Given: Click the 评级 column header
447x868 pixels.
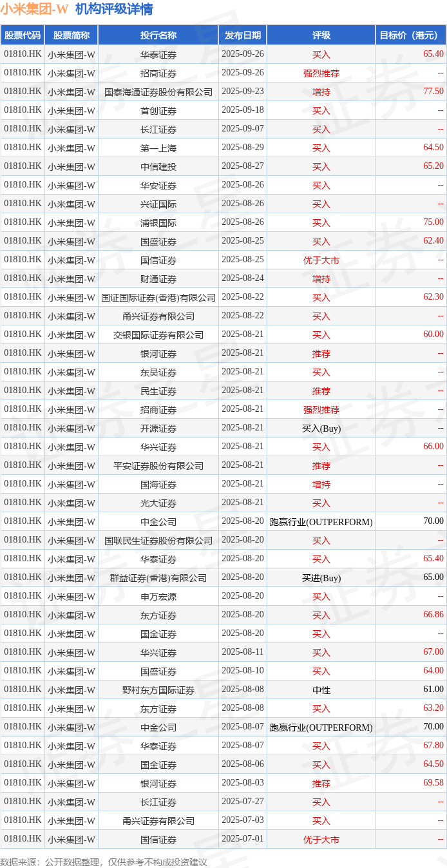Looking at the screenshot, I should (321, 35).
